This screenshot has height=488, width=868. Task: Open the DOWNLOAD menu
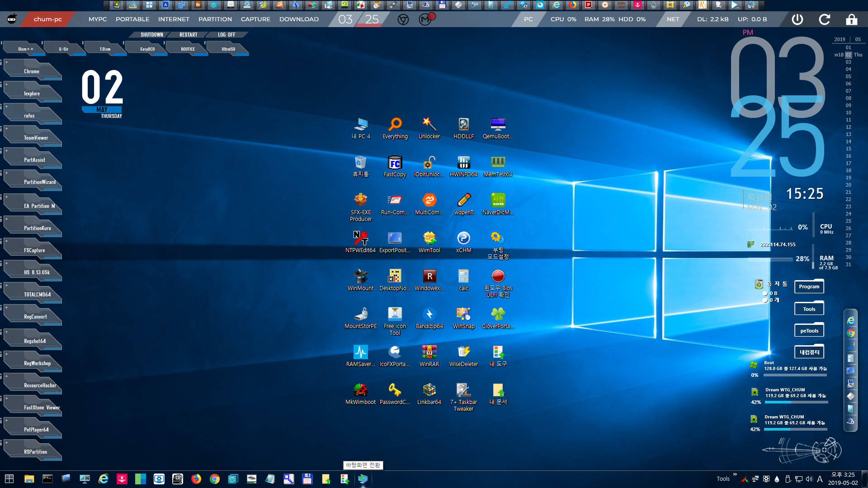point(299,19)
